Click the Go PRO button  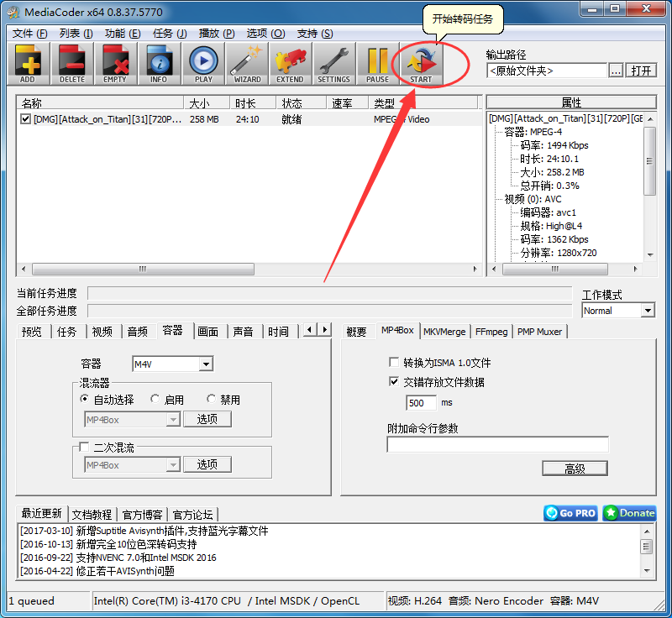point(570,513)
